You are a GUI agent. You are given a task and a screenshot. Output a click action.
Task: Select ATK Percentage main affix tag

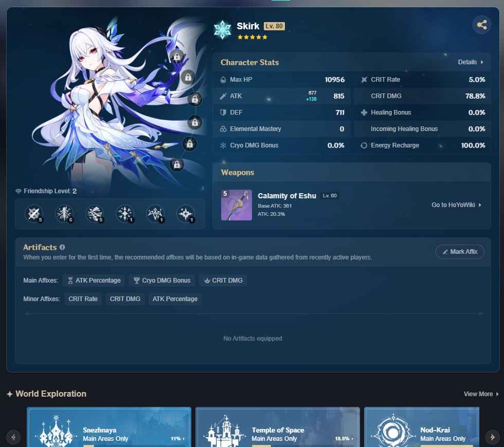pyautogui.click(x=94, y=281)
